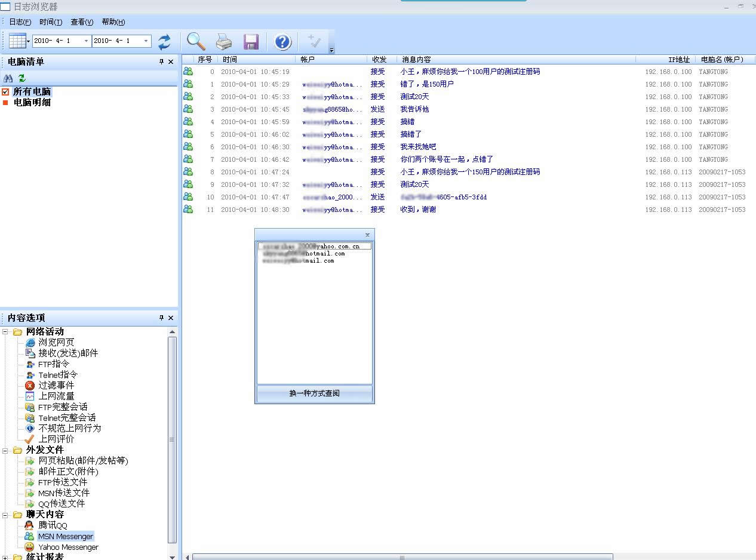756x560 pixels.
Task: Select Telnet完整会话 in the content tree
Action: 67,417
